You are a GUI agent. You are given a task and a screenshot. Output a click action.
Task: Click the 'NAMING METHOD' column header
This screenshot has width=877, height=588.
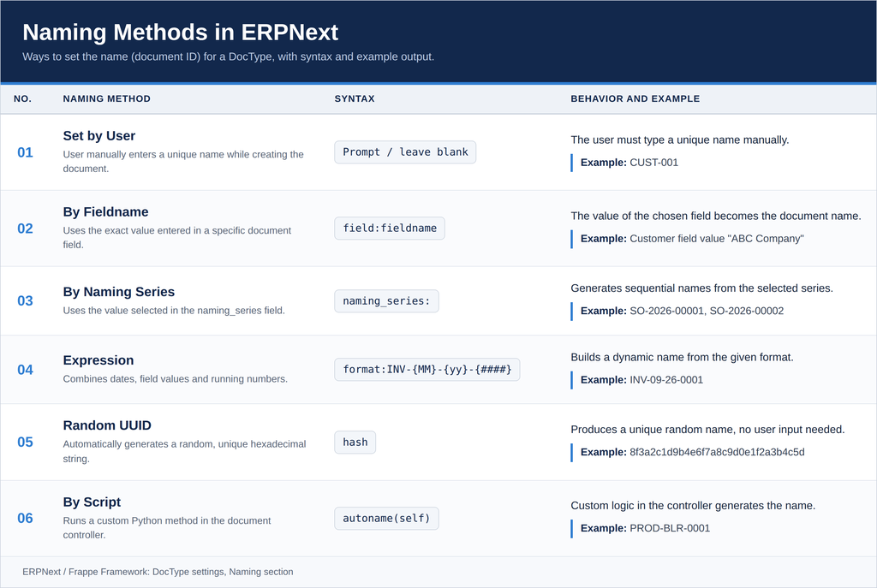[106, 99]
